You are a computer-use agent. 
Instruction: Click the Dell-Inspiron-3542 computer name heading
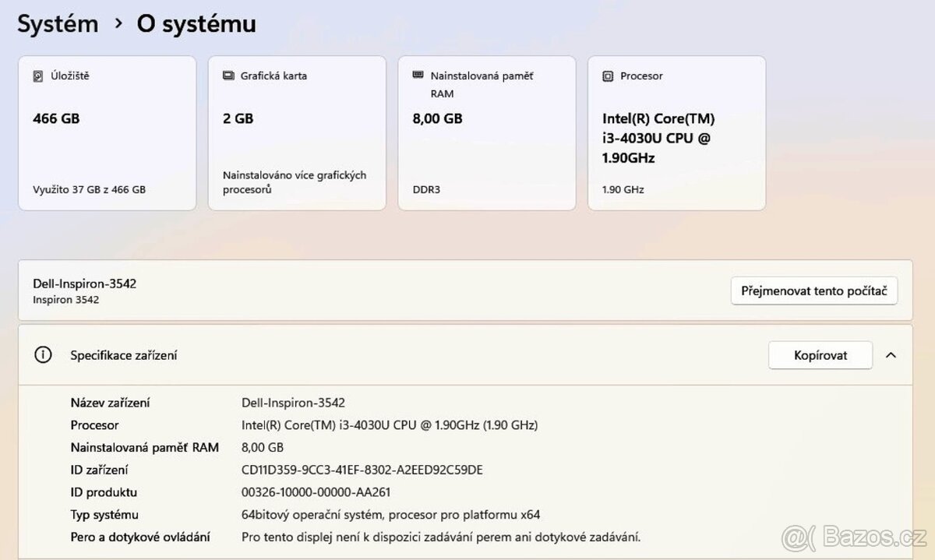point(85,284)
